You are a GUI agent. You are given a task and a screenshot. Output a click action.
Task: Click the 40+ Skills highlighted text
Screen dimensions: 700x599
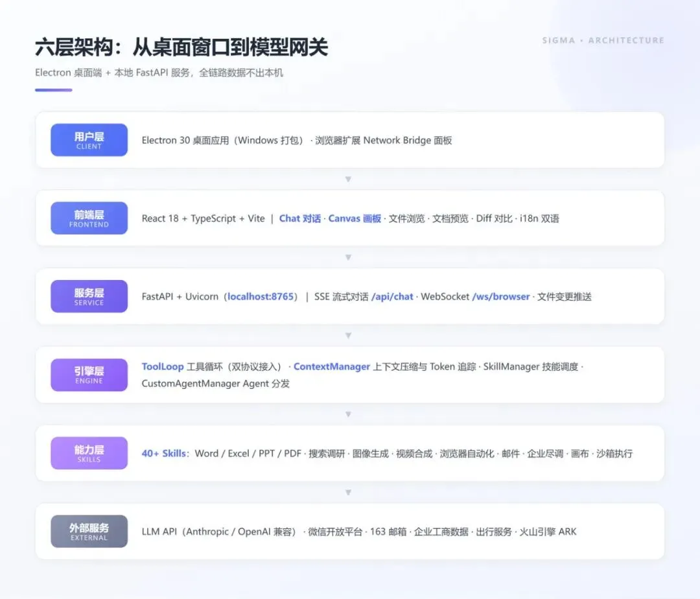(x=163, y=454)
